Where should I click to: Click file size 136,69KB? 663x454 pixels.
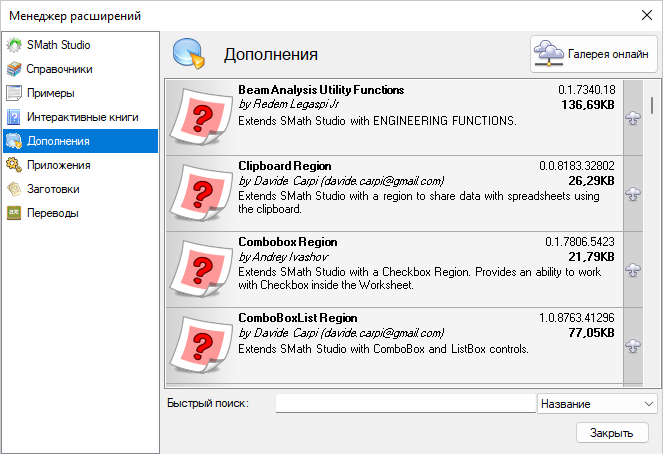588,104
